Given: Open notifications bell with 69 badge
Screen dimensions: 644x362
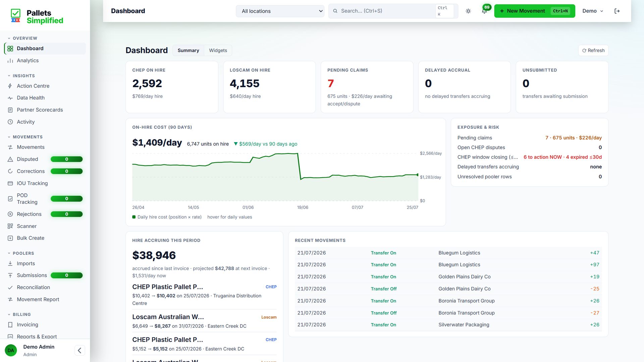Looking at the screenshot, I should pyautogui.click(x=484, y=11).
